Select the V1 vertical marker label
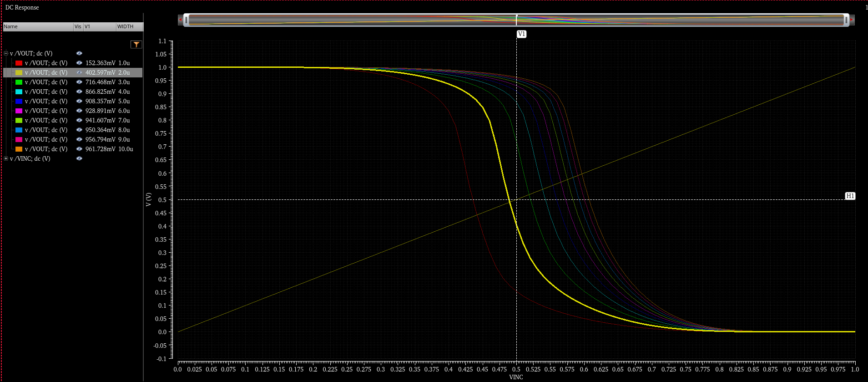868x382 pixels. tap(521, 34)
